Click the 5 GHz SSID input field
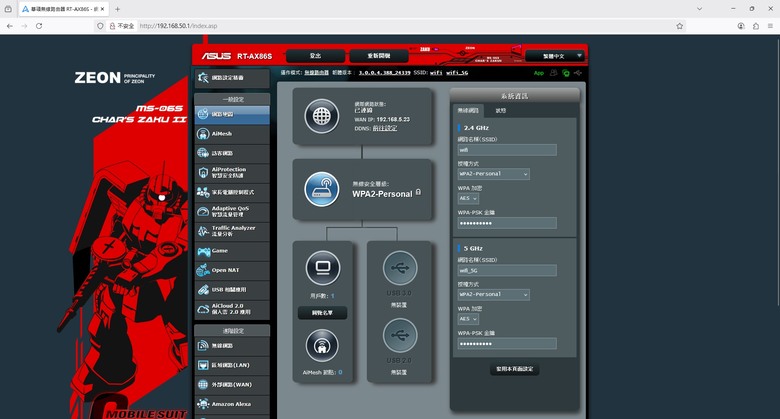 point(507,271)
